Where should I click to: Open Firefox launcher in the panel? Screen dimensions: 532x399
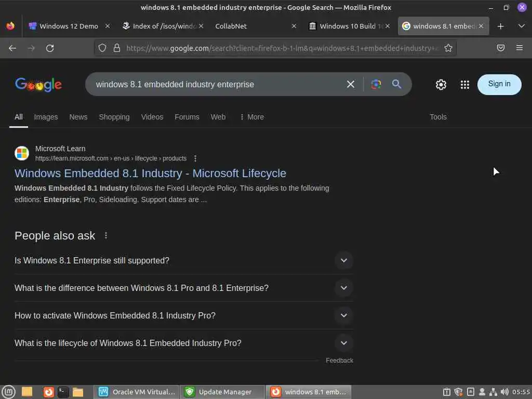pyautogui.click(x=48, y=392)
